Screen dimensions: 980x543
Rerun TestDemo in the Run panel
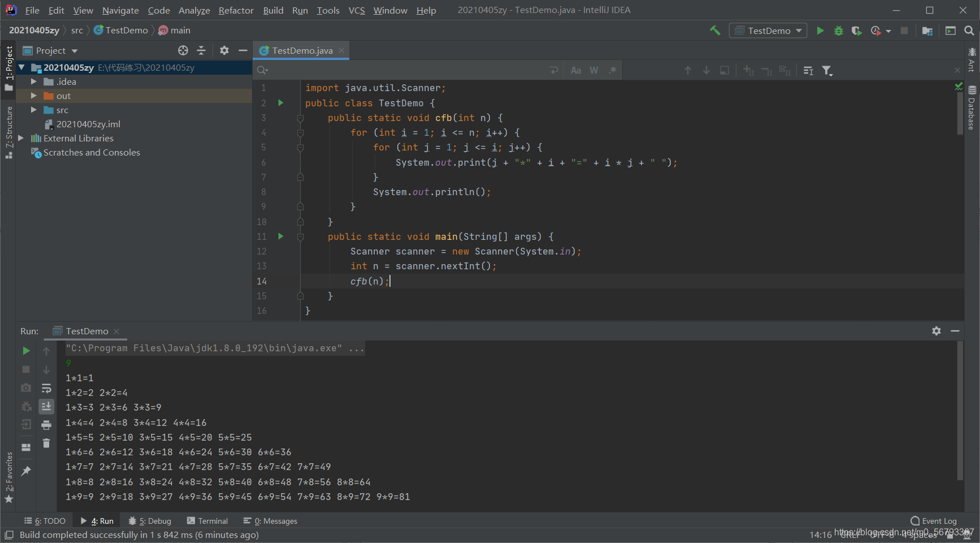click(x=26, y=351)
